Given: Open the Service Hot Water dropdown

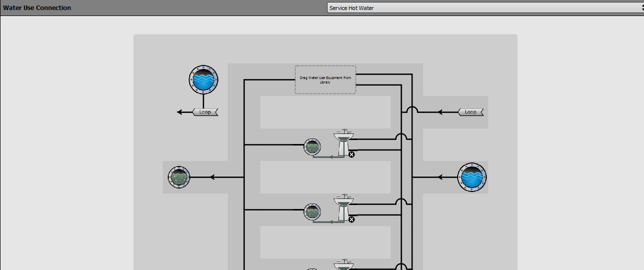Looking at the screenshot, I should [x=485, y=8].
